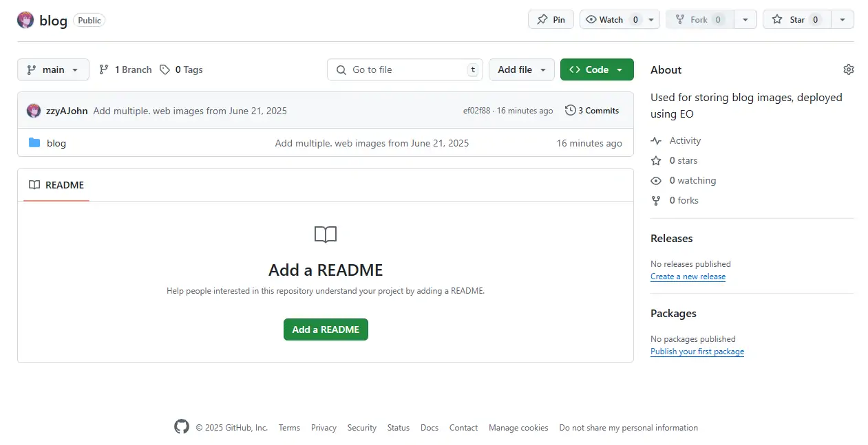View the 3 Commits history
Image resolution: width=868 pixels, height=445 pixels.
[592, 110]
